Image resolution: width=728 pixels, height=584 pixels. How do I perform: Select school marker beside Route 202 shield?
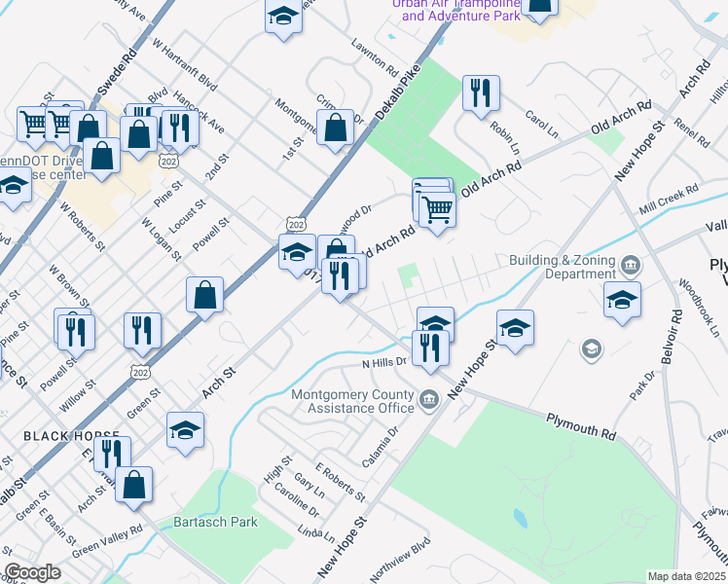(x=297, y=253)
